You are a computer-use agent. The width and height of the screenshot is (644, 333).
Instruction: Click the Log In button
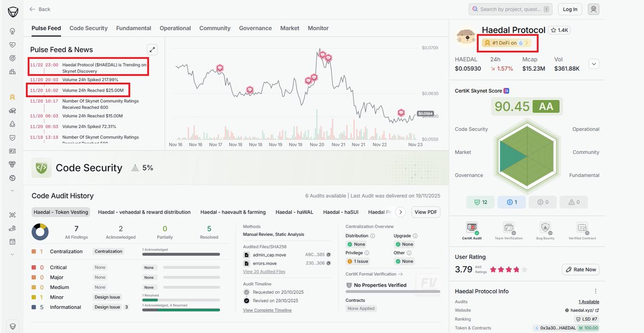click(x=570, y=9)
